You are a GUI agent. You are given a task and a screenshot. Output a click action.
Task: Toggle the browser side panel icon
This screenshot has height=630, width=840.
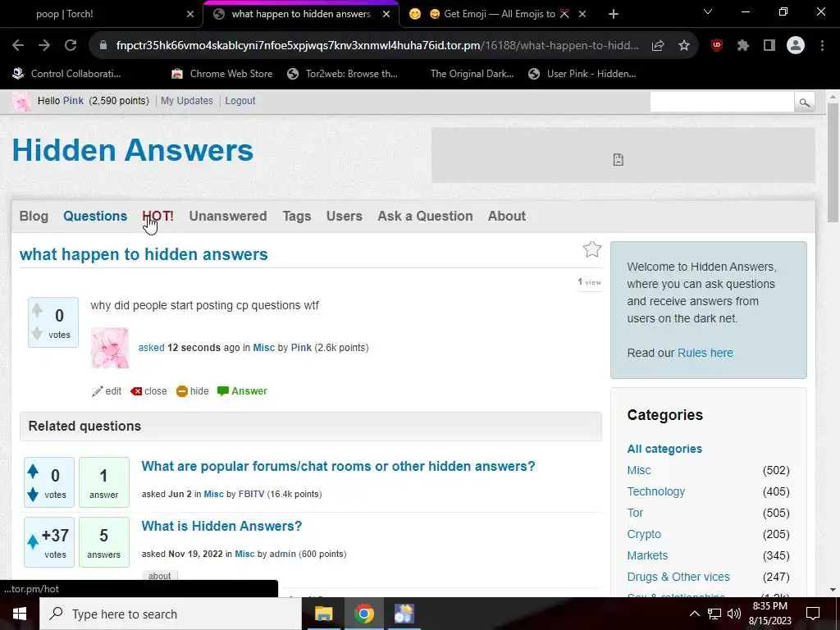click(769, 46)
